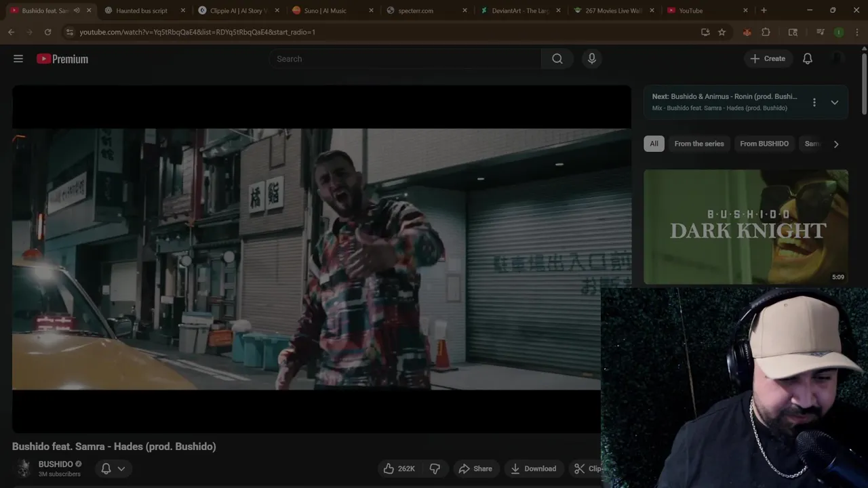This screenshot has width=868, height=488.
Task: Open the media control icon in toolbar
Action: (x=821, y=32)
